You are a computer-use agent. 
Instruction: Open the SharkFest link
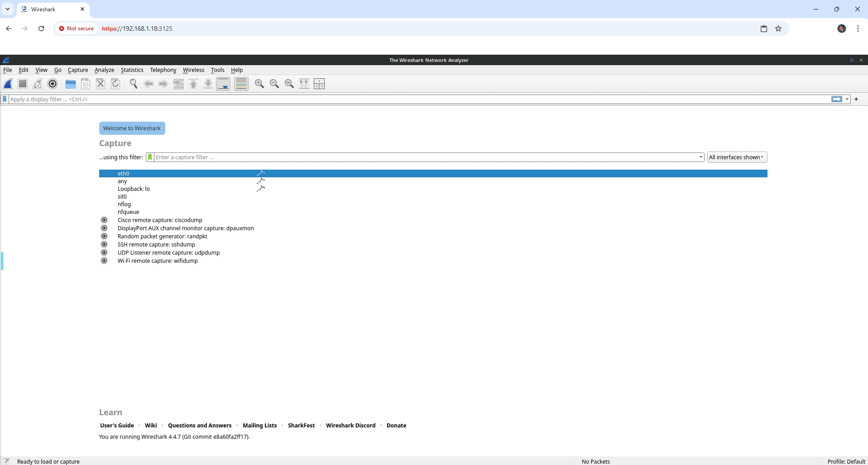[x=301, y=425]
